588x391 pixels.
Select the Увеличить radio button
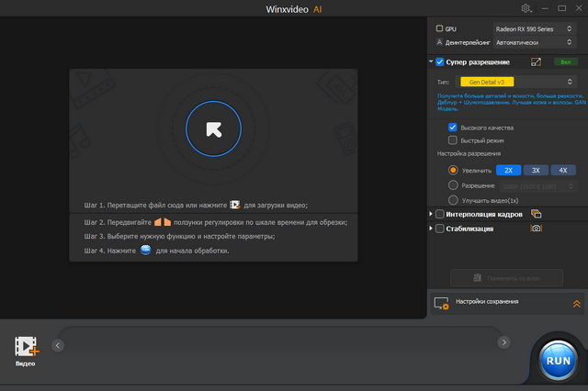[453, 170]
